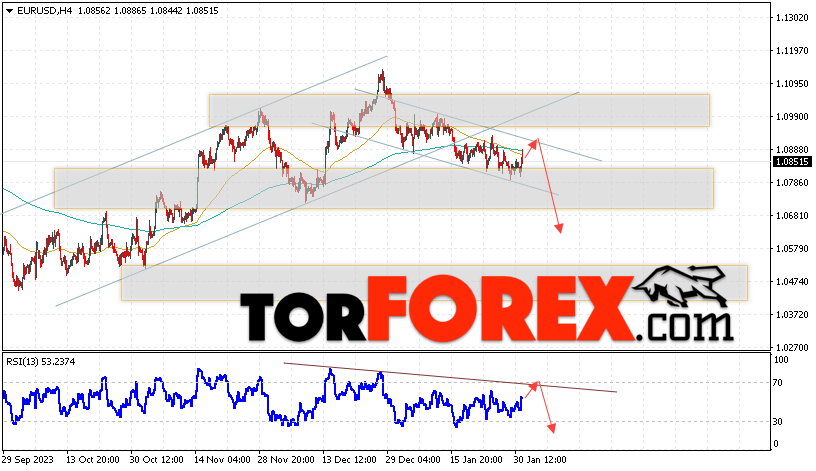Select the 29 Dec 04:00 time label

pyautogui.click(x=413, y=460)
